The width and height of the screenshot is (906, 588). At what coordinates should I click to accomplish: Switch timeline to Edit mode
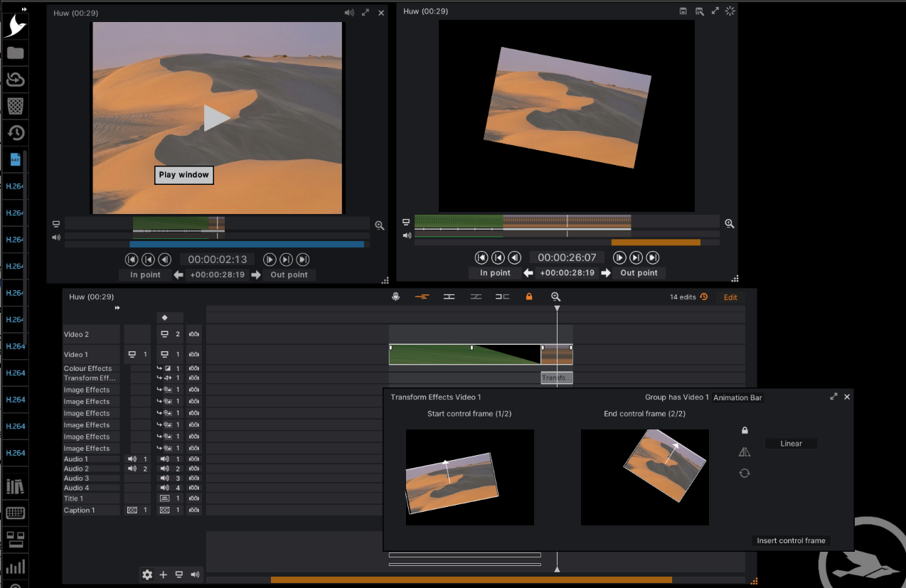coord(730,297)
